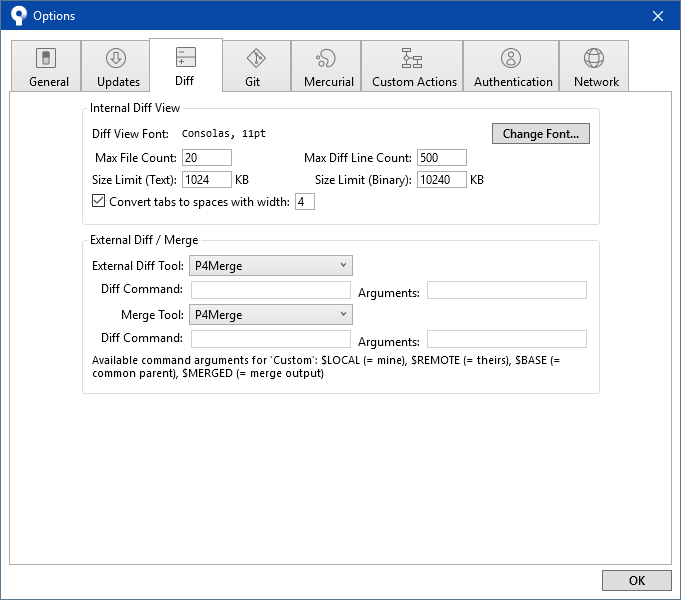Open the Authentication tab icon

[x=511, y=58]
